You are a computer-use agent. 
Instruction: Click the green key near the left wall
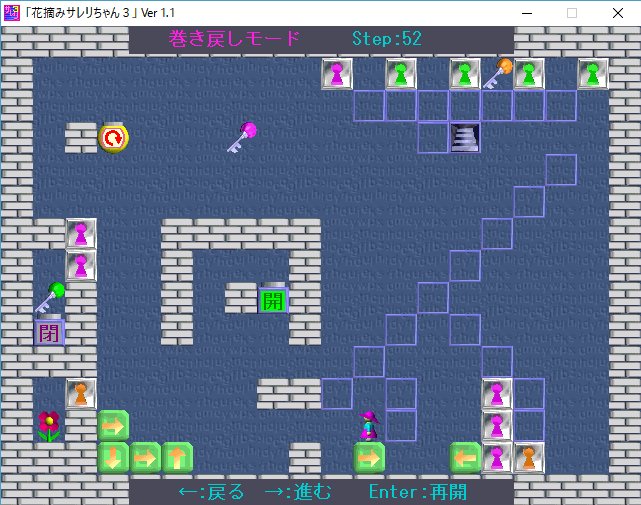(49, 297)
